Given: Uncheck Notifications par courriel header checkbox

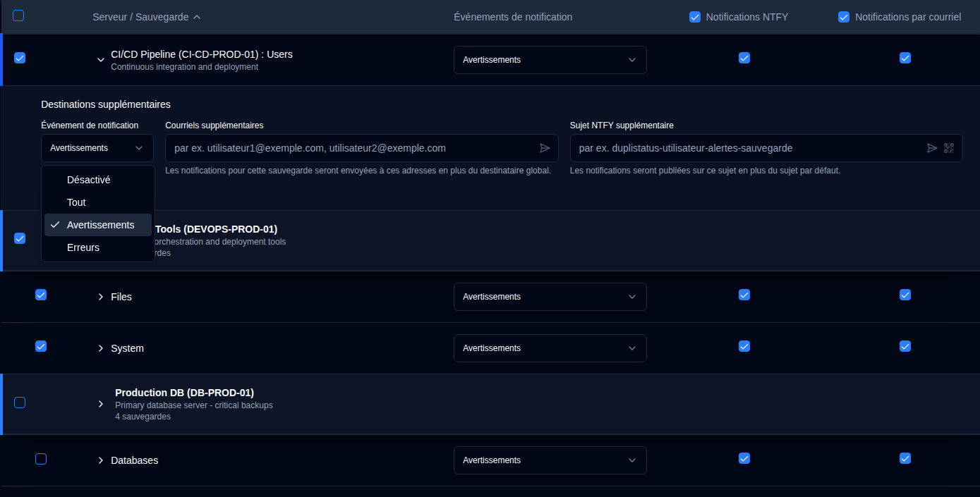Looking at the screenshot, I should click(x=844, y=17).
